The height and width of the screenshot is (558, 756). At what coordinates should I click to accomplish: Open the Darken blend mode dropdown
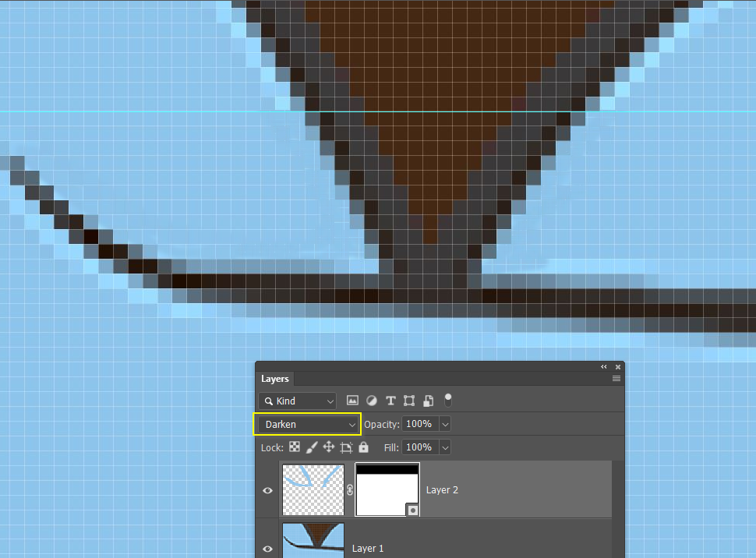[308, 425]
